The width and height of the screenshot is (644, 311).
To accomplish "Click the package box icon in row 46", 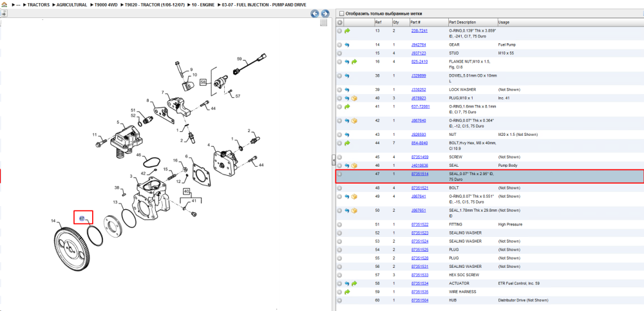I will click(354, 165).
